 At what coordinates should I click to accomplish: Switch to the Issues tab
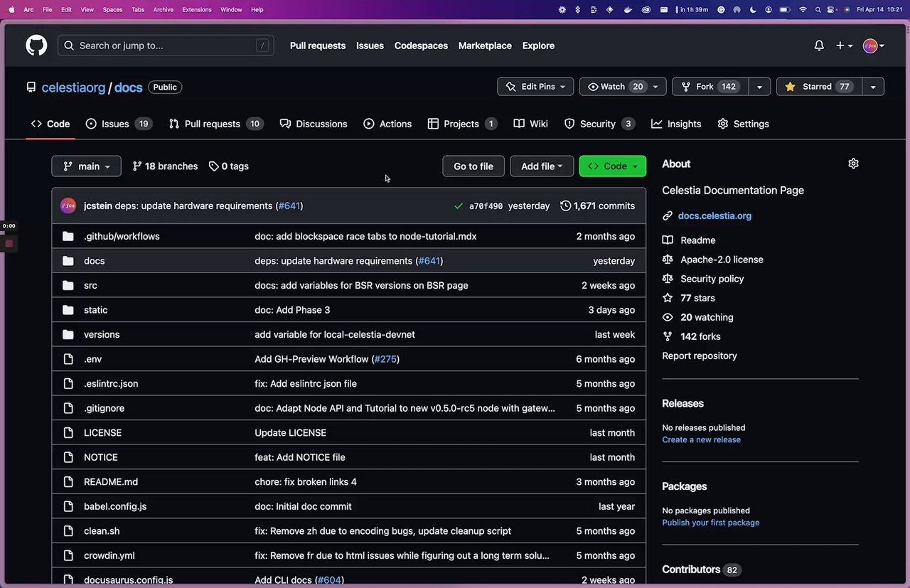[x=118, y=124]
